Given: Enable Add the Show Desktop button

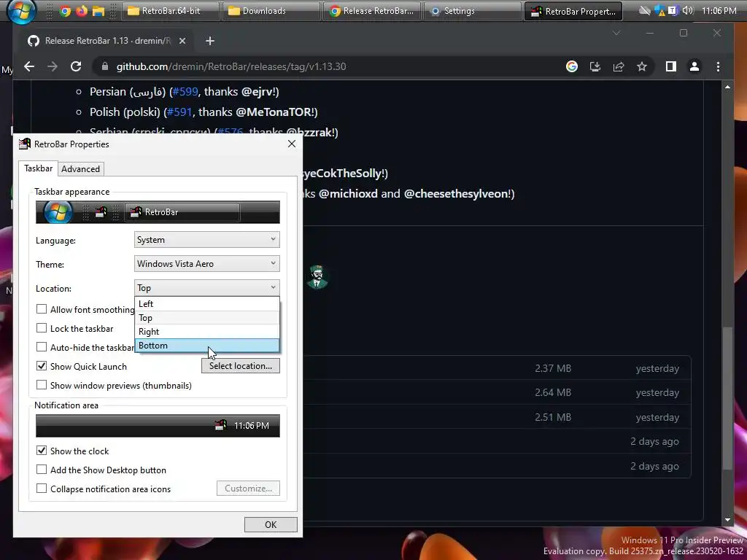Looking at the screenshot, I should coord(42,470).
